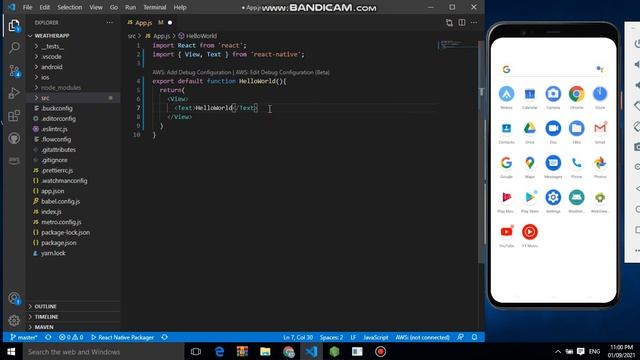The height and width of the screenshot is (360, 640).
Task: Open the Accounts menu icon
Action: [14, 298]
